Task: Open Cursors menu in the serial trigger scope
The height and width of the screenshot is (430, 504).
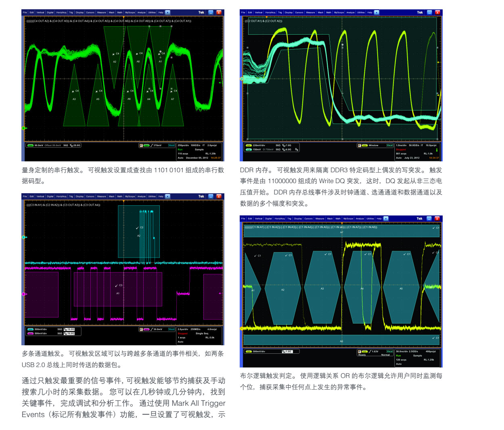Action: [90, 13]
